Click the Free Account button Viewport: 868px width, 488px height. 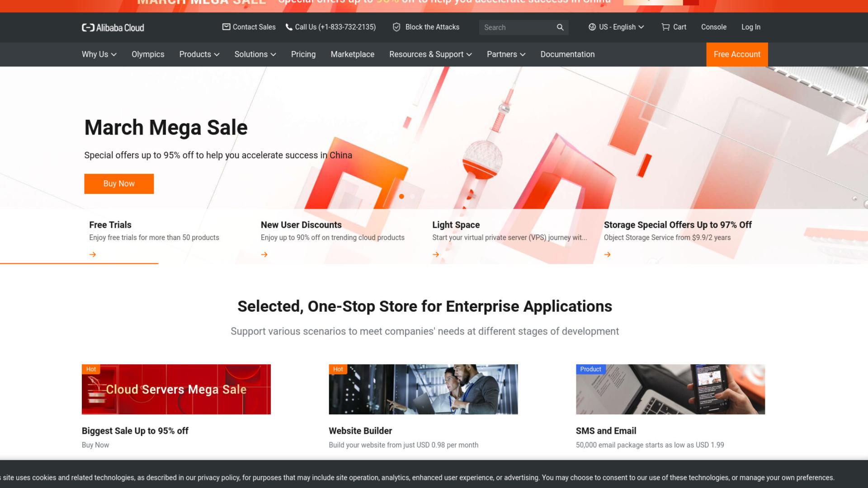click(x=737, y=54)
